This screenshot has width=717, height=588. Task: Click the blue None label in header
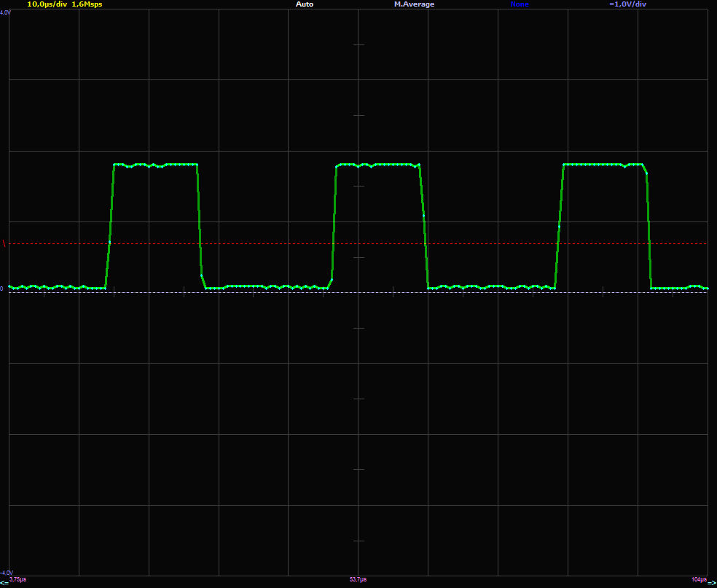coord(520,4)
